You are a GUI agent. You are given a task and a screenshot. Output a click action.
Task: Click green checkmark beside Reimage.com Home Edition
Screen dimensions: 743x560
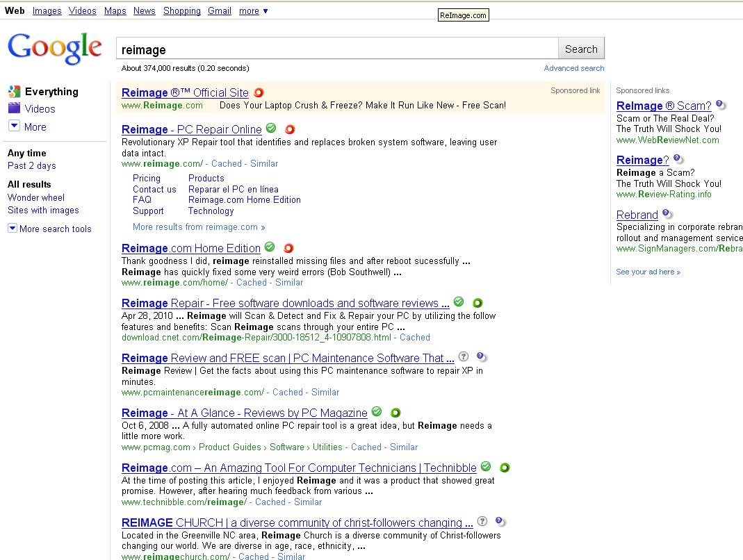pos(270,247)
